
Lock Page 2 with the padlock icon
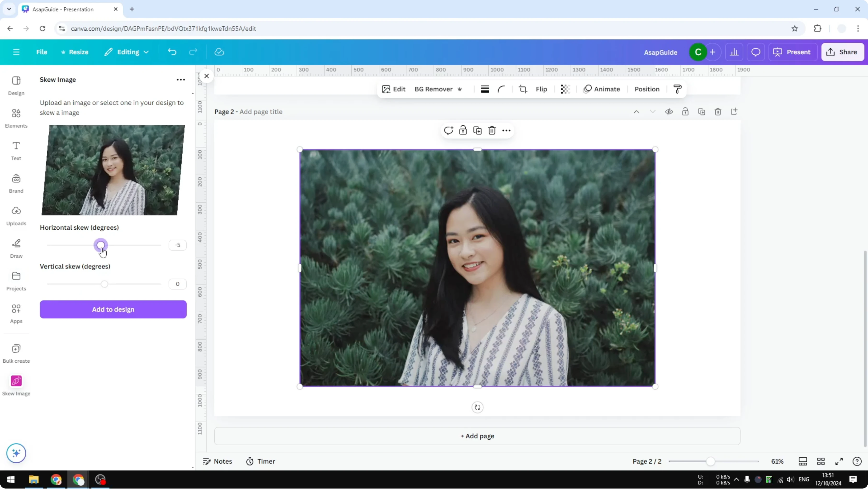[x=686, y=112]
